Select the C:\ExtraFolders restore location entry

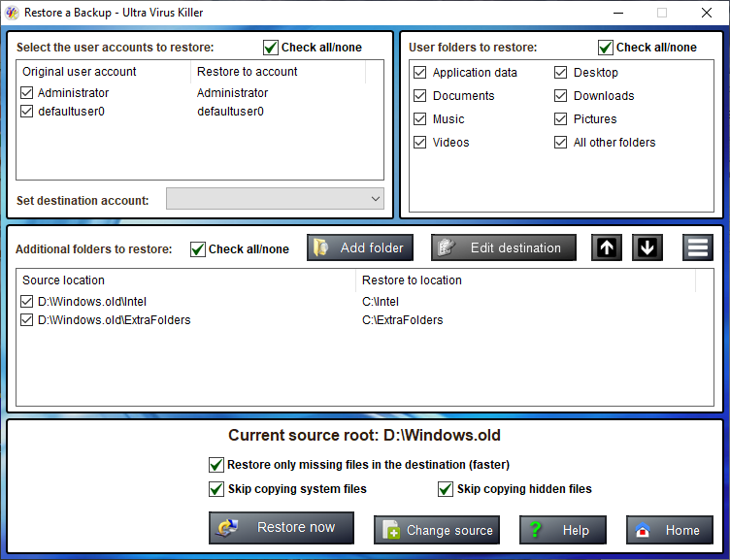click(x=402, y=320)
